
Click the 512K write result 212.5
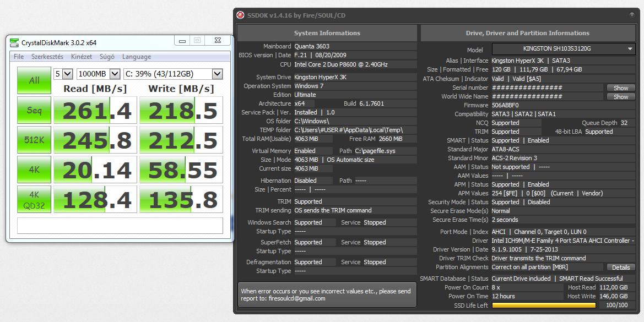click(x=181, y=140)
